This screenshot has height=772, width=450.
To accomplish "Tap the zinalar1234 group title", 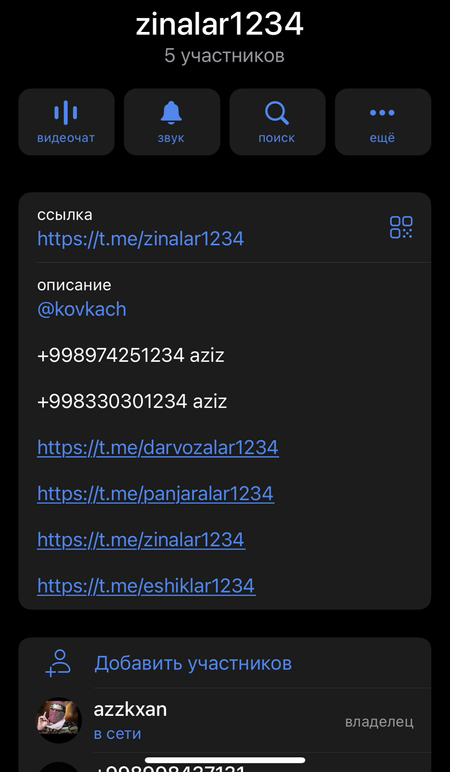I will point(220,25).
